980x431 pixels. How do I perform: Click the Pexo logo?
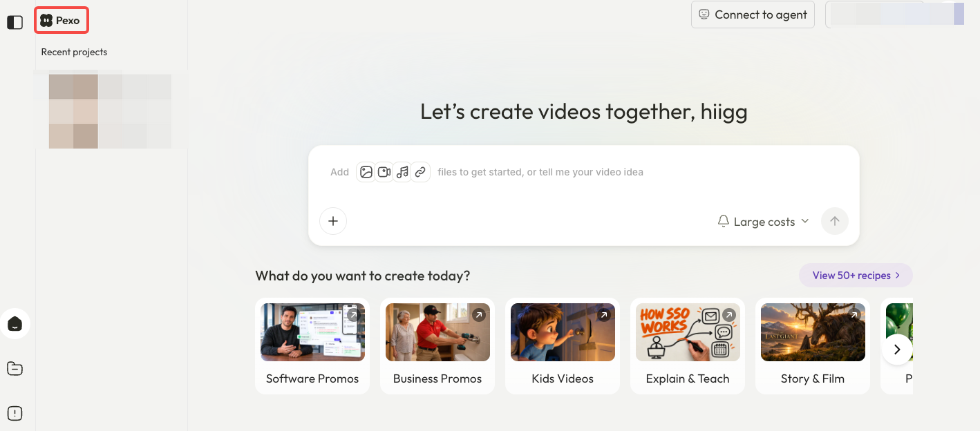(x=61, y=21)
